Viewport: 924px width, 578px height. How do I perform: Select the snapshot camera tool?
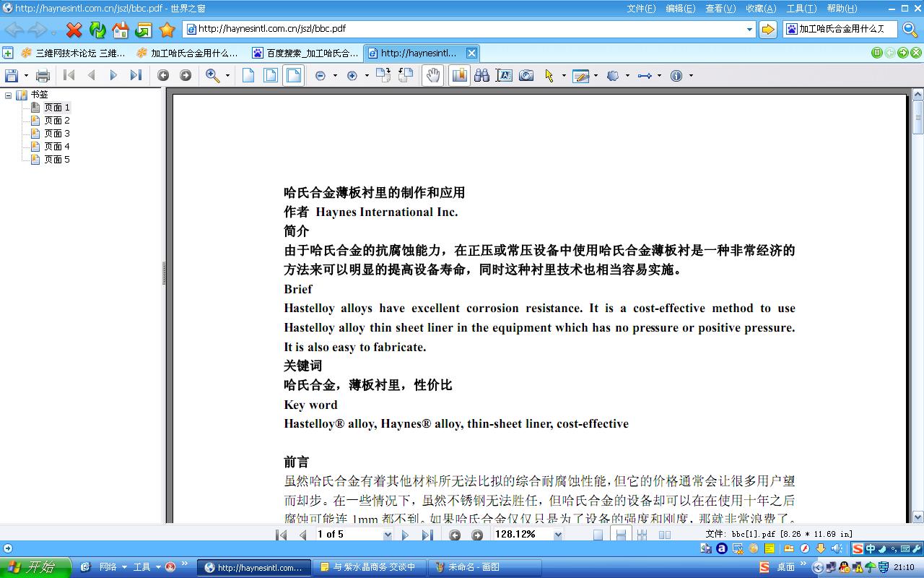click(526, 75)
